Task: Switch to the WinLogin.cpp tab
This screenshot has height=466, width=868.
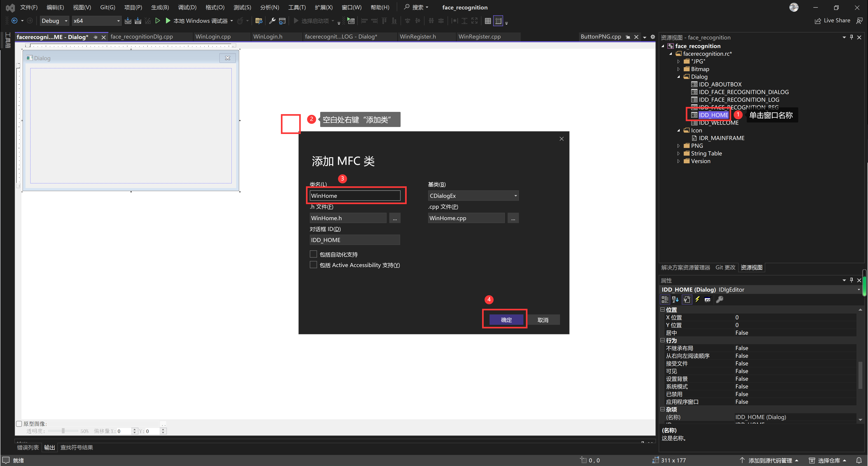Action: [x=213, y=37]
